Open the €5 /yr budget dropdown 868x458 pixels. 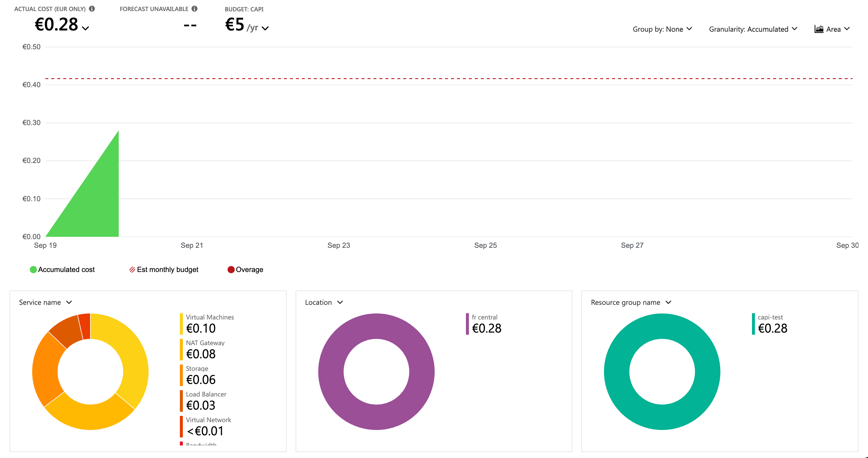265,28
